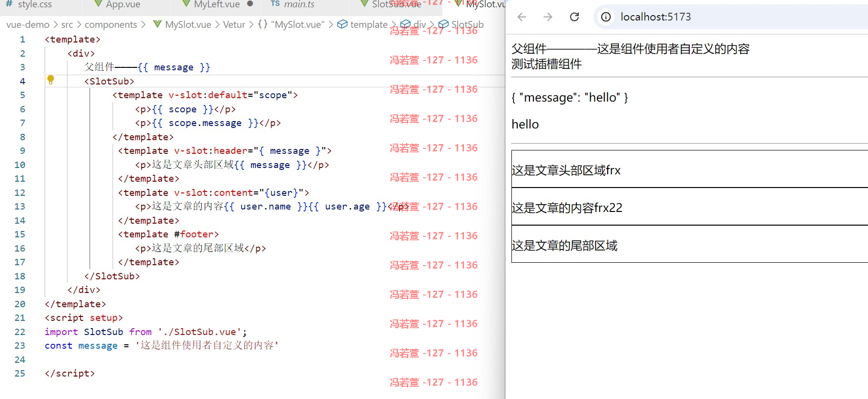868x399 pixels.
Task: Switch to the App.vue tab
Action: (x=123, y=4)
